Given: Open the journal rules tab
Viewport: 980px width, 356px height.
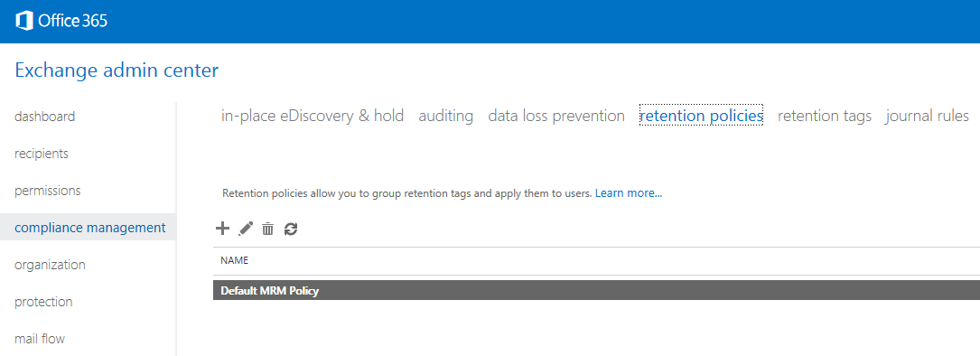Looking at the screenshot, I should tap(928, 116).
